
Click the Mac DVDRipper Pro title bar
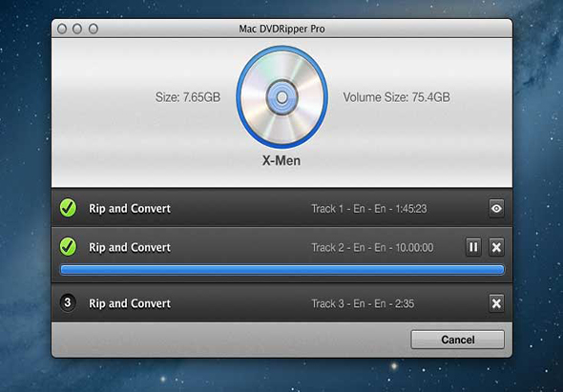tap(281, 29)
